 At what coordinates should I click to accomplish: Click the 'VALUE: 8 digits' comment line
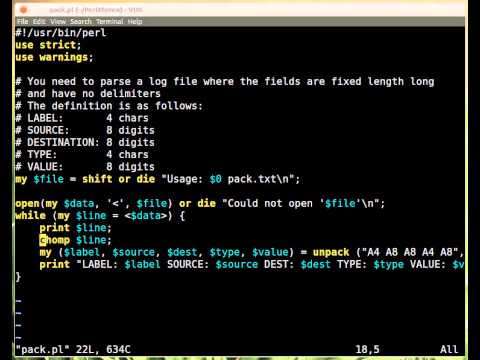pos(85,167)
